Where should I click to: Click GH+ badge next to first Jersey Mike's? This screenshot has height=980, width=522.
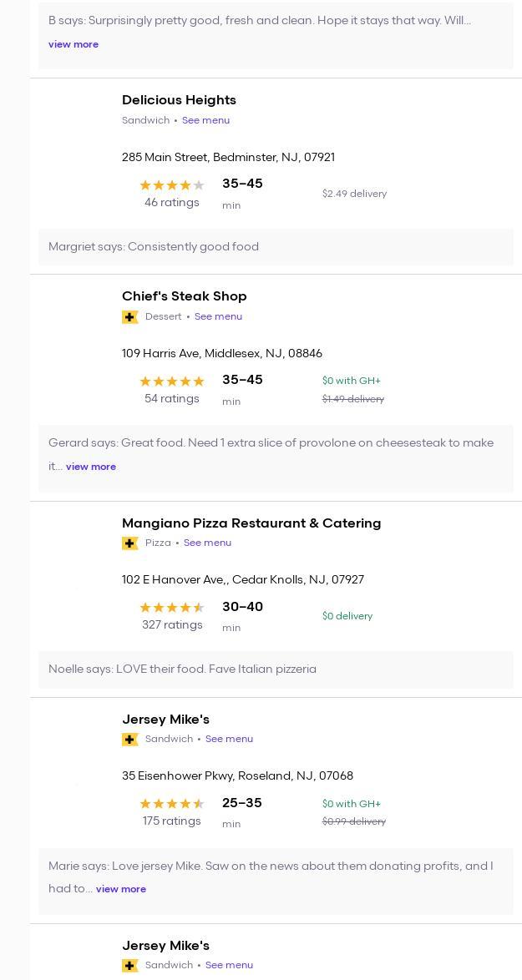(130, 740)
